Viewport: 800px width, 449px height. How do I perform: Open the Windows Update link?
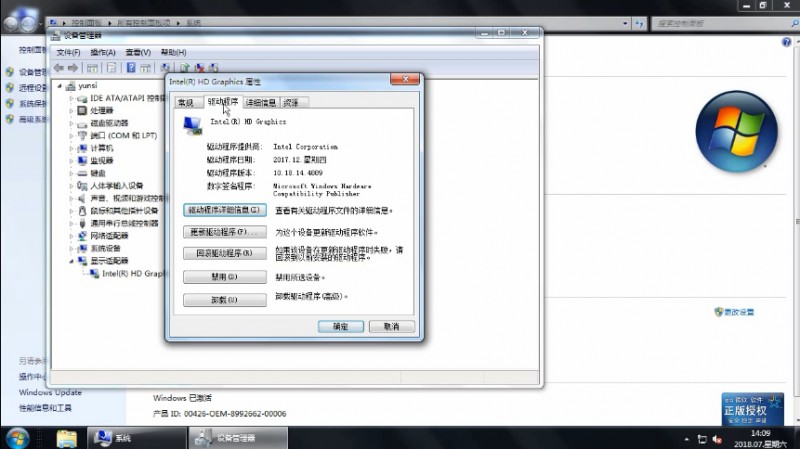click(51, 392)
